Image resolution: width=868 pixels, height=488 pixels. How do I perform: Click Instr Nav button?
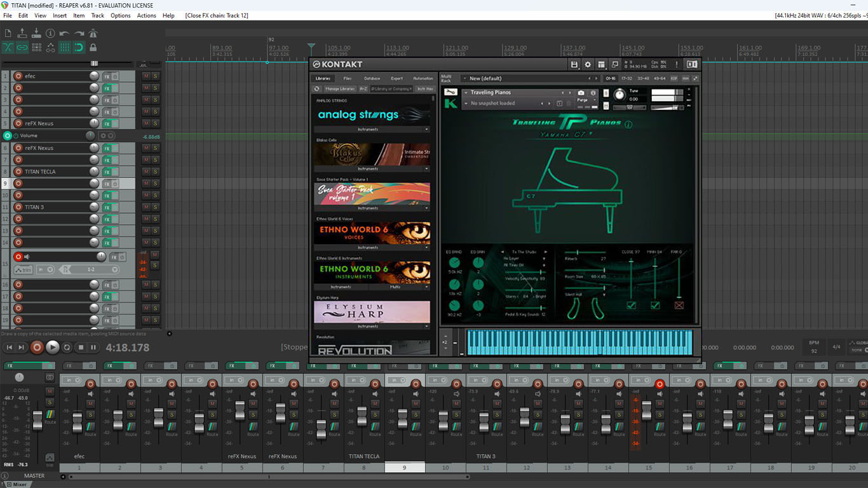425,89
